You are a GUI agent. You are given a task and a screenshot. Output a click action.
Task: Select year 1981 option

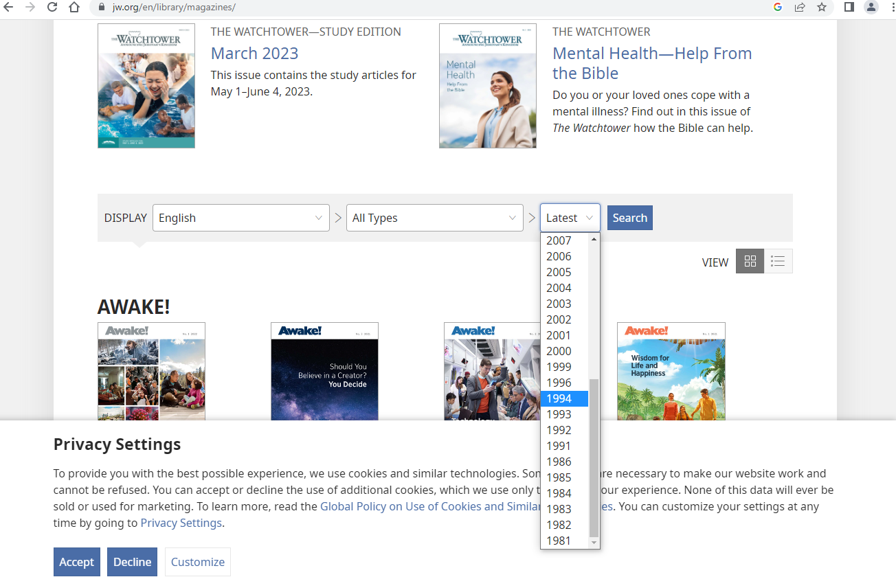coord(564,541)
